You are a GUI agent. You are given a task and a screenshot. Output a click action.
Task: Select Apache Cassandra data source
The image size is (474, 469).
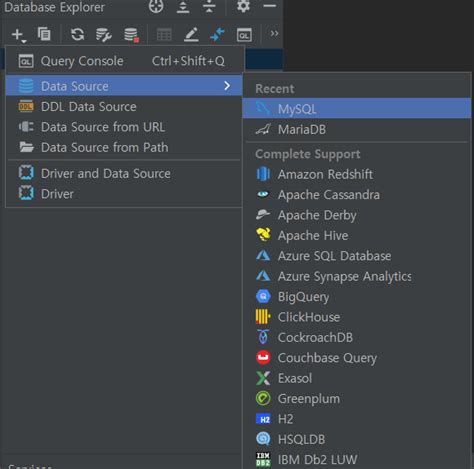[x=357, y=195]
